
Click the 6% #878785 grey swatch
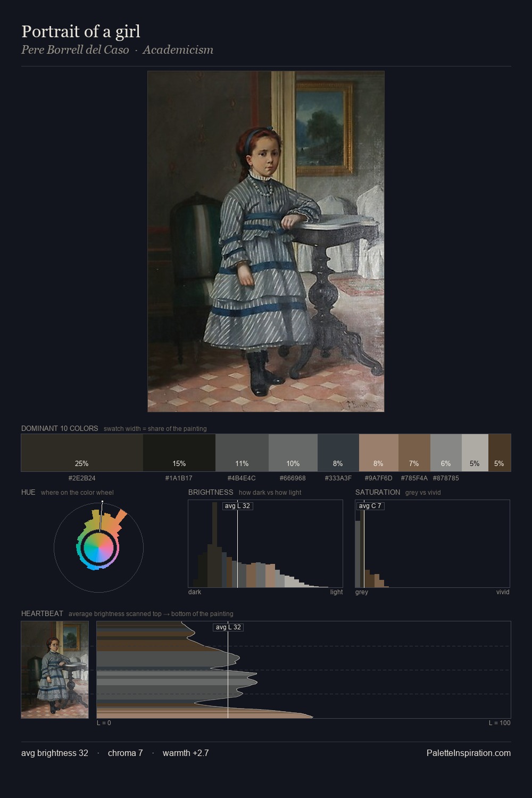pos(446,453)
